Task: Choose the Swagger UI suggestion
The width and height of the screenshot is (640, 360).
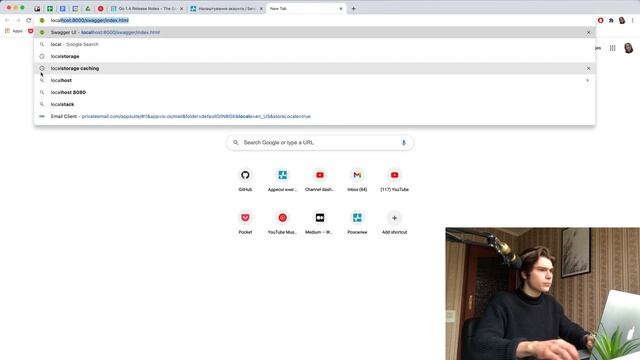Action: coord(314,32)
